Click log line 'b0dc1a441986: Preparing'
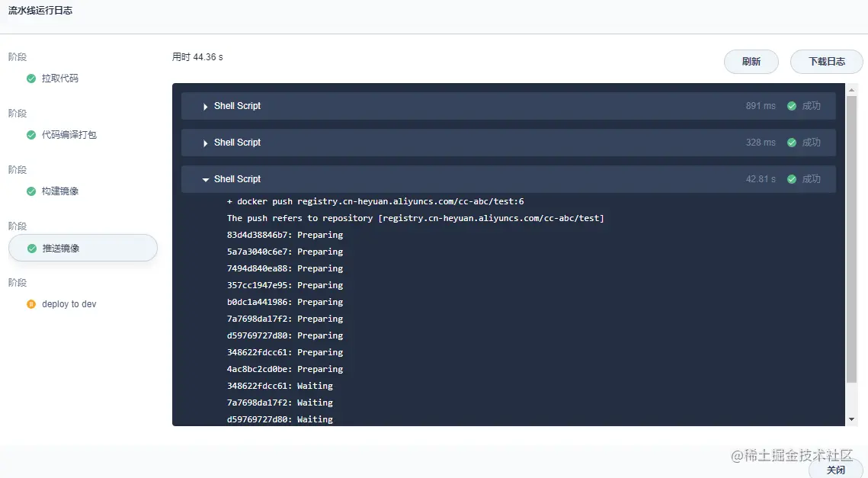The height and width of the screenshot is (478, 868). click(285, 302)
